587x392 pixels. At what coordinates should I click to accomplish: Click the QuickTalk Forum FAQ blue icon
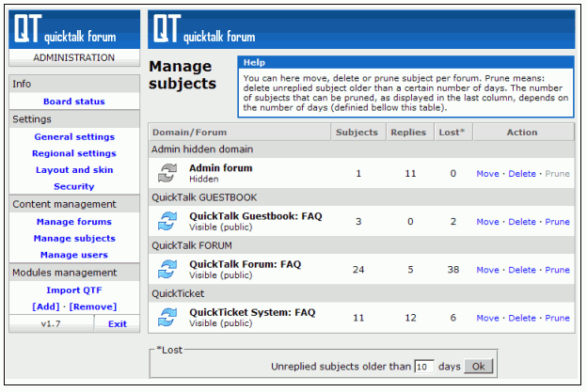(x=167, y=269)
